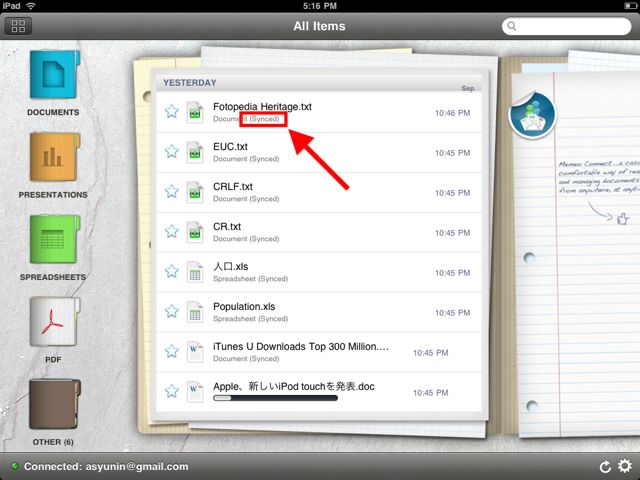Tap the Apple iPod touch Word icon
The width and height of the screenshot is (640, 480).
click(x=195, y=392)
